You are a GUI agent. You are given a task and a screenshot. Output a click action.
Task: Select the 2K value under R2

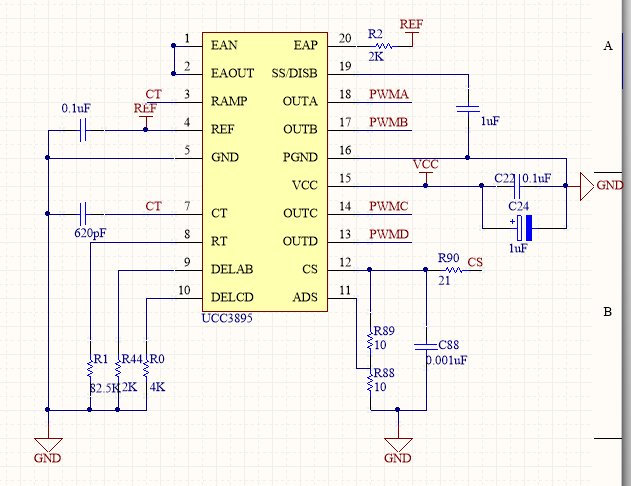click(x=376, y=57)
